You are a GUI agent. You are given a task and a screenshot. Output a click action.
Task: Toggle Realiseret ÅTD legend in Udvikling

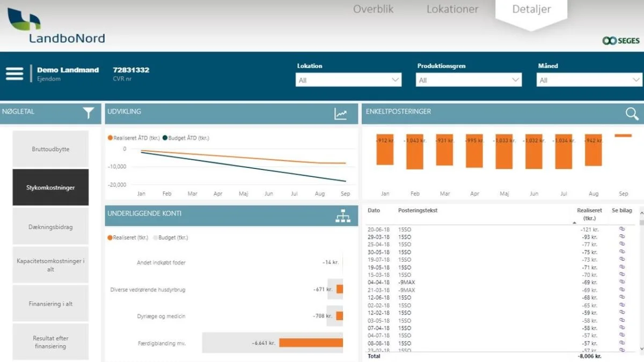point(134,138)
